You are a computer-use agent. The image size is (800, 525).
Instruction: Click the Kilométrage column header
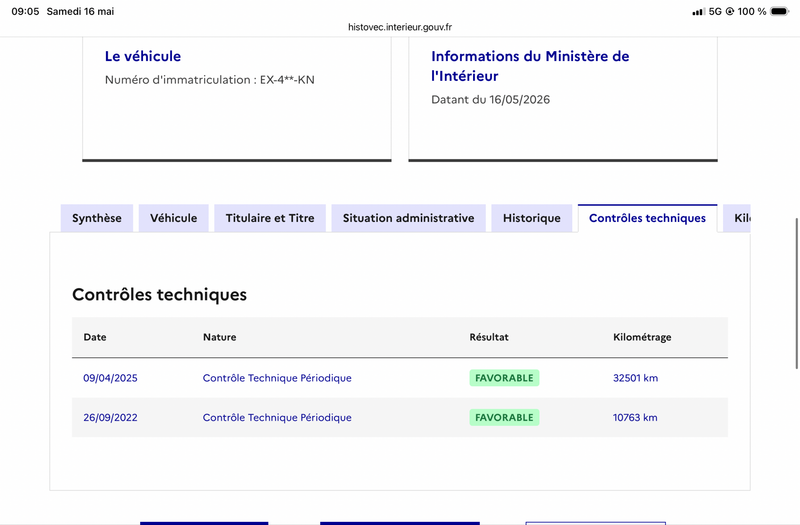642,337
